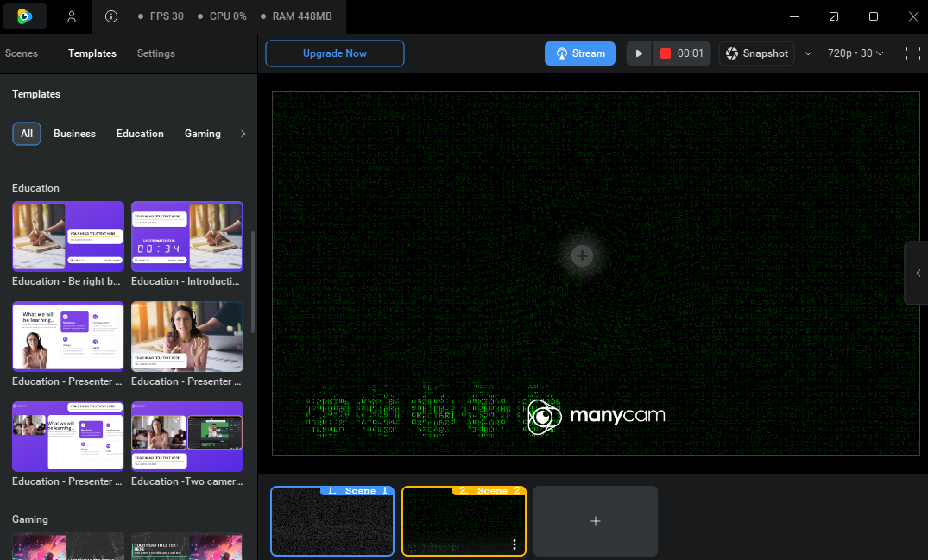Screen dimensions: 928x560
Task: Open the account profile icon
Action: tap(72, 16)
